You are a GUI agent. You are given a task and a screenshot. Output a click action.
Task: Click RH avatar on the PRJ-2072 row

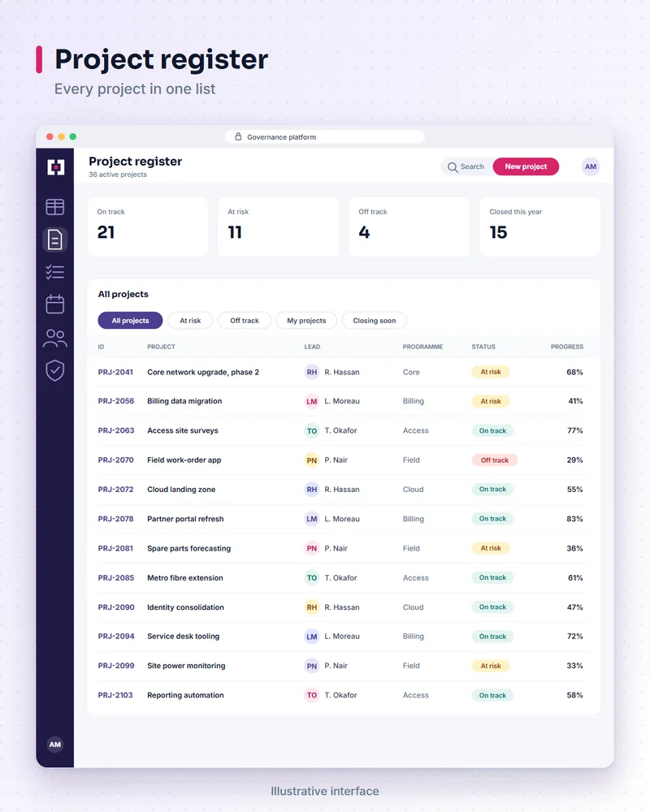[x=311, y=490]
